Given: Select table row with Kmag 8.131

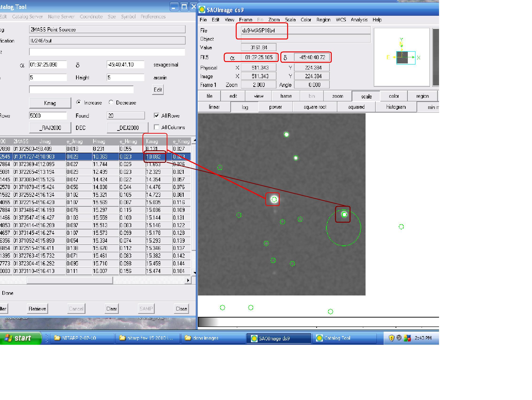Looking at the screenshot, I should 95,149.
